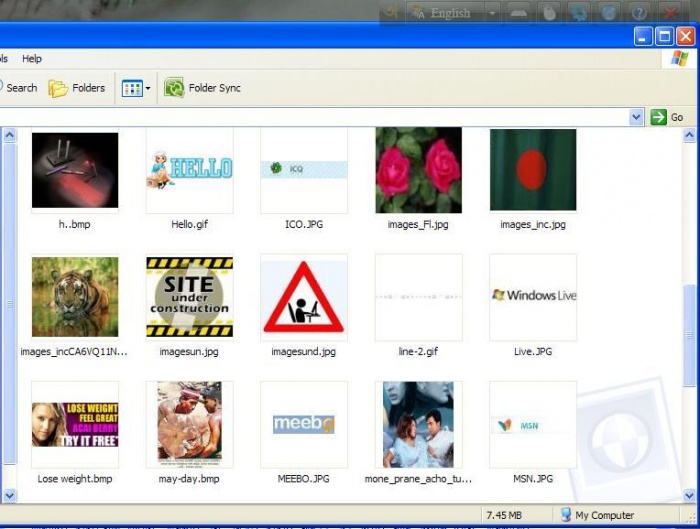Click the Go button
Screen dimensions: 700x529
coord(667,117)
